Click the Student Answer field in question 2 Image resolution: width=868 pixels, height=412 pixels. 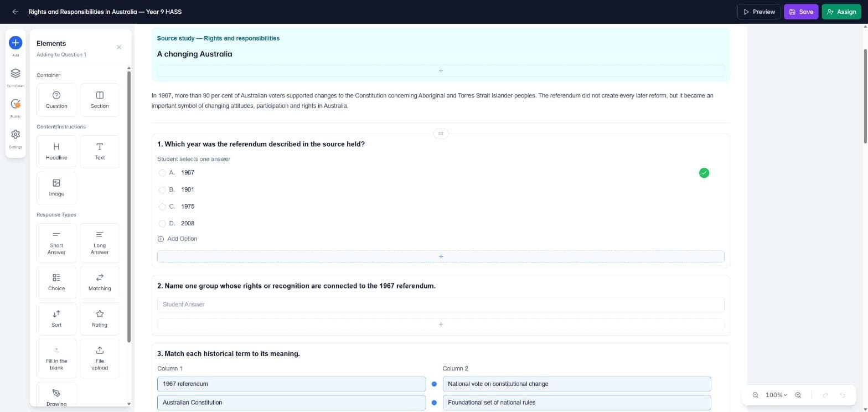(441, 305)
